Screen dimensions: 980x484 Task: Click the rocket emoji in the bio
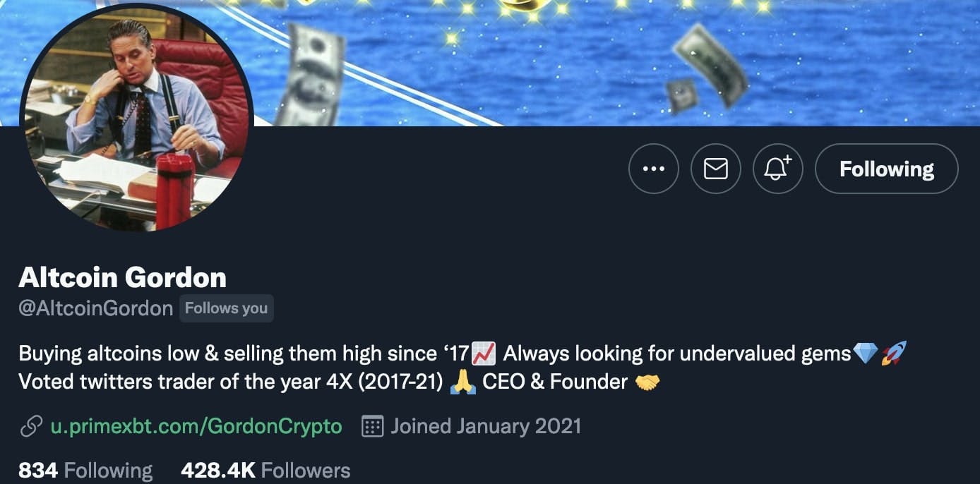click(894, 353)
